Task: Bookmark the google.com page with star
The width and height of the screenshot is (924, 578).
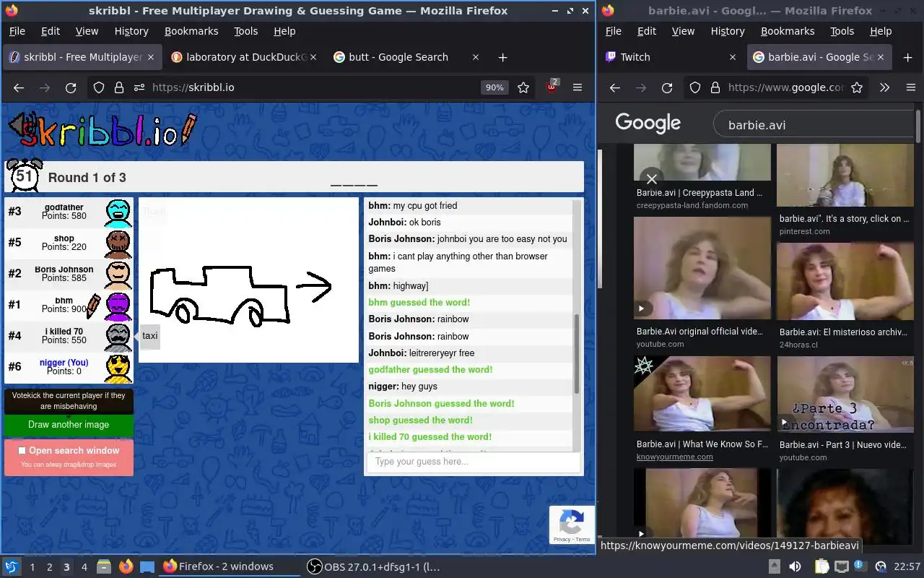Action: point(857,87)
